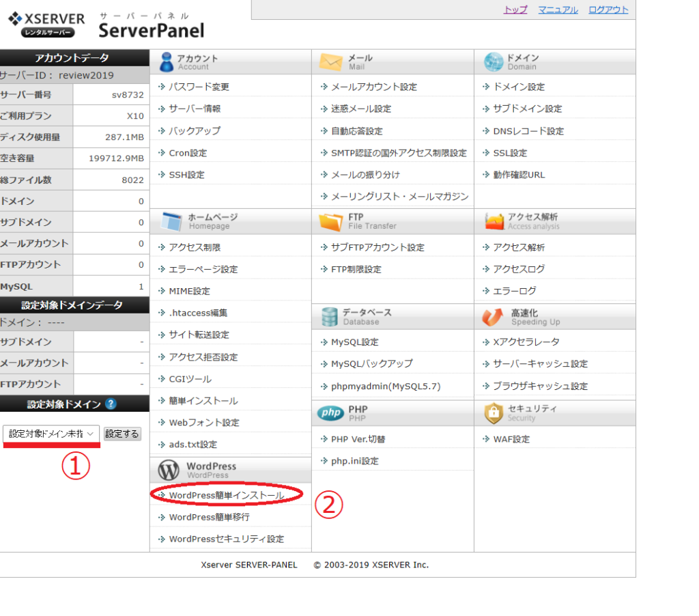
Task: Open アクセスログ
Action: point(519,270)
